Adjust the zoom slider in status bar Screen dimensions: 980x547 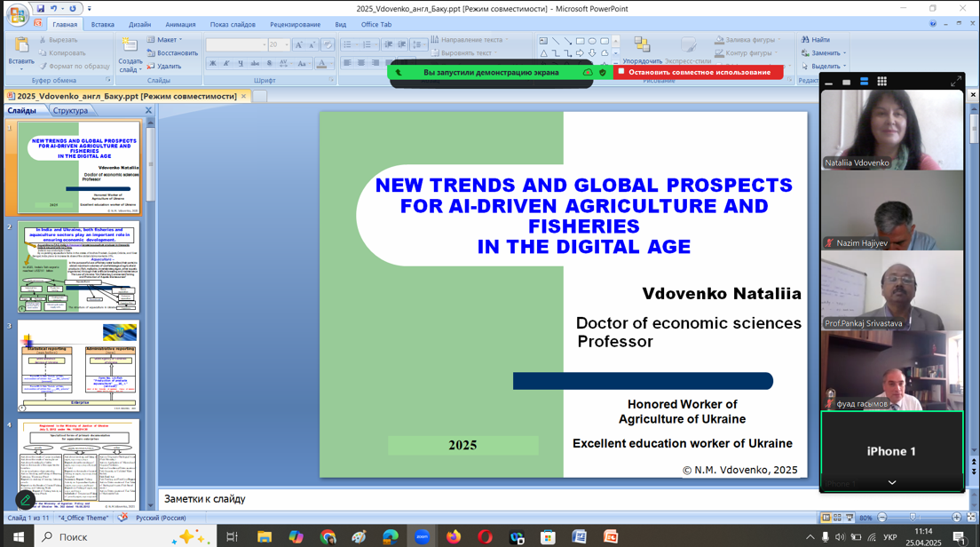pos(913,518)
